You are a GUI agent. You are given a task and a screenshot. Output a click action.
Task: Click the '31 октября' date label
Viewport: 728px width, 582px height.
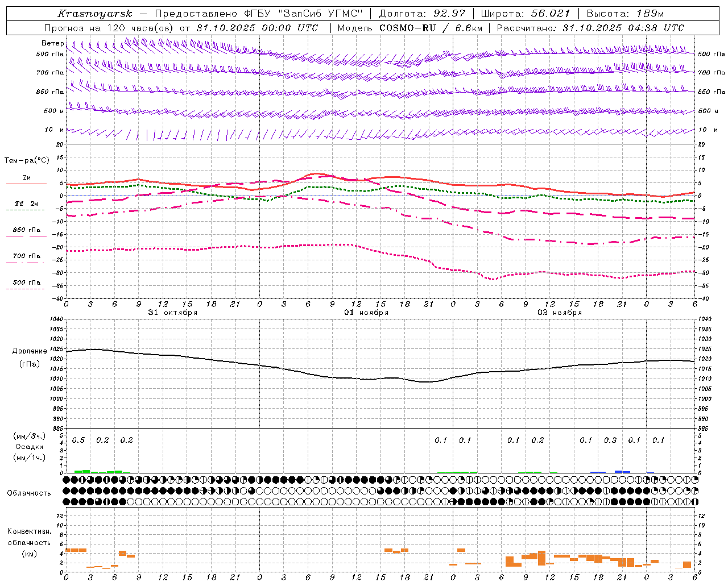pos(173,313)
